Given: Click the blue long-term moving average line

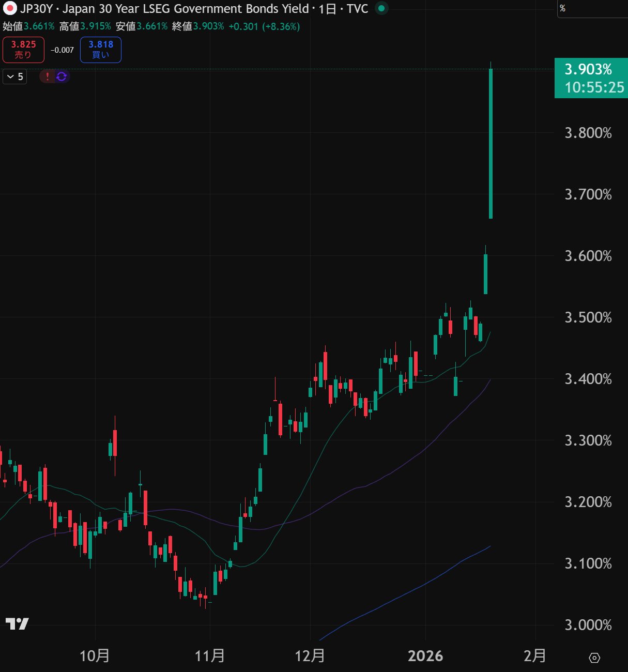Looking at the screenshot, I should pos(413,590).
